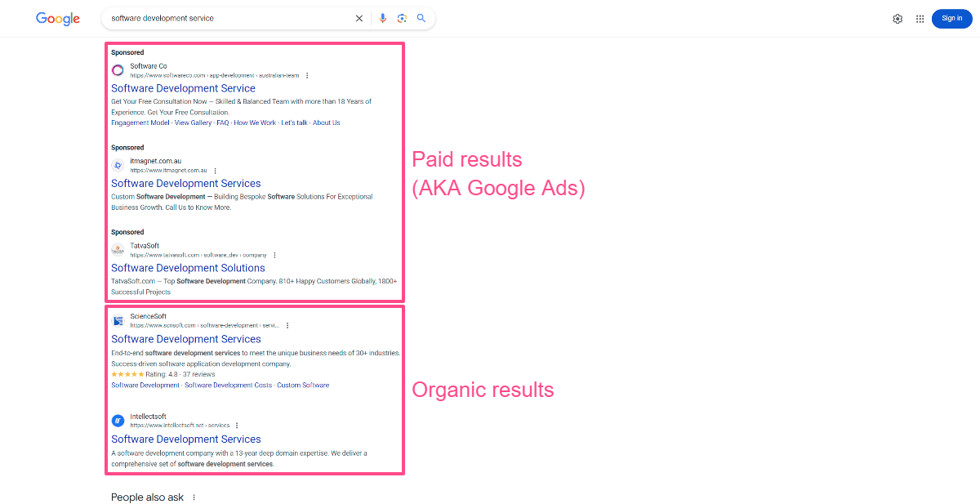Click the tatvasoft.com URL breadcrumb
The height and width of the screenshot is (504, 980).
198,255
